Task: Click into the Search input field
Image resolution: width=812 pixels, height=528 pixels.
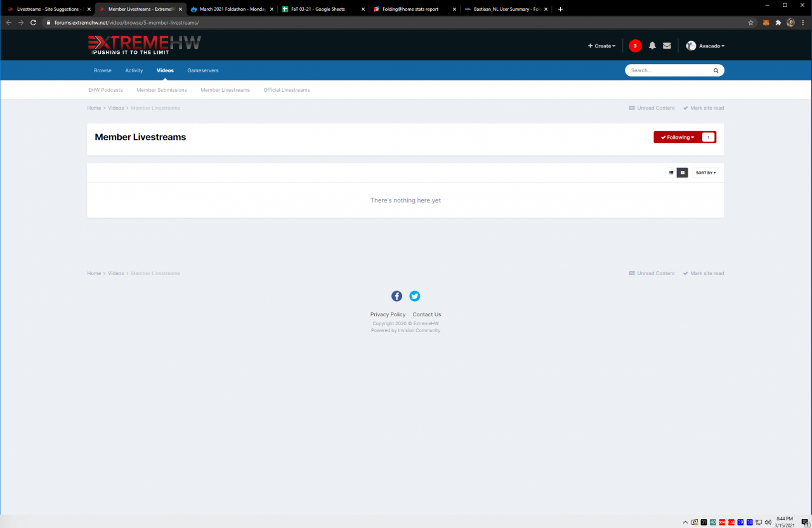Action: [x=669, y=70]
